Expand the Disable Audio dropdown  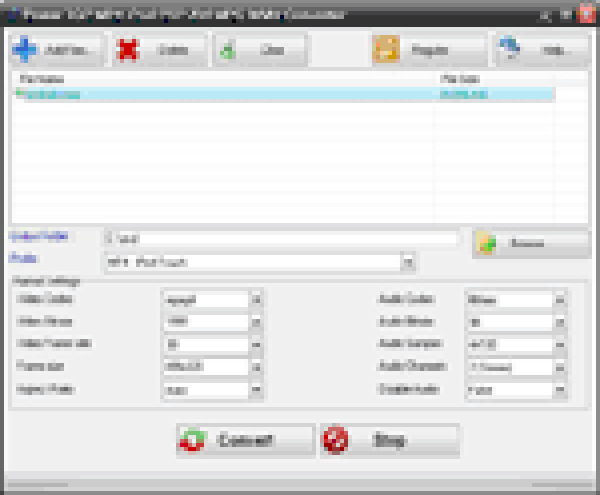pyautogui.click(x=560, y=390)
